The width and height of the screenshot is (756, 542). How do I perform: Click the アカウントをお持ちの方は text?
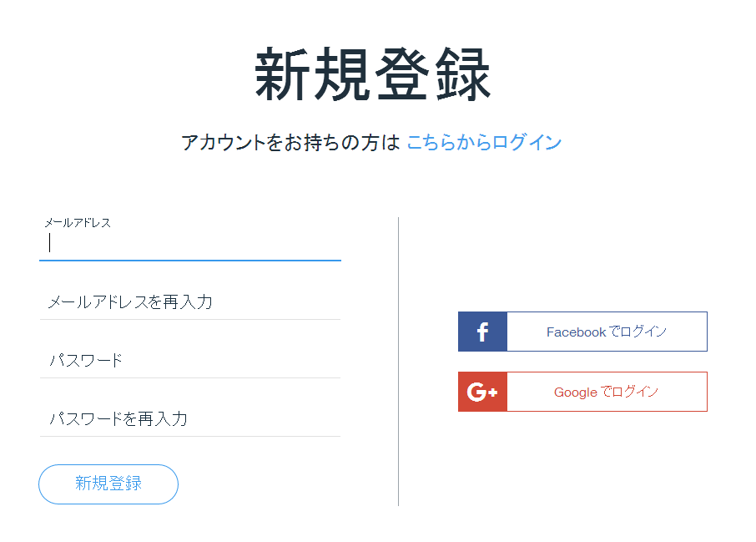[290, 142]
